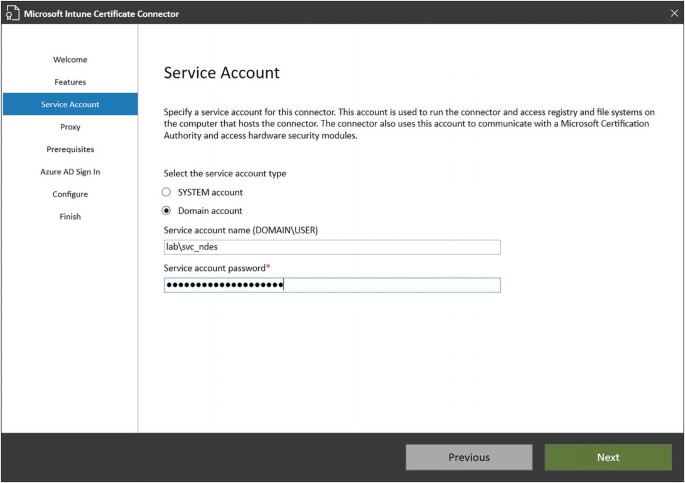The height and width of the screenshot is (483, 685).
Task: Open the Prerequisites step
Action: 70,149
